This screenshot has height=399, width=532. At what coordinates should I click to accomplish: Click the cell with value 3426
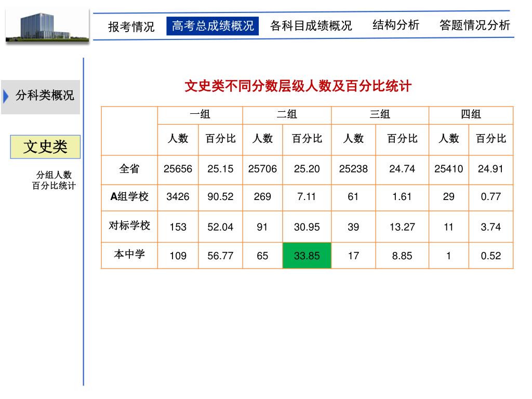point(178,197)
